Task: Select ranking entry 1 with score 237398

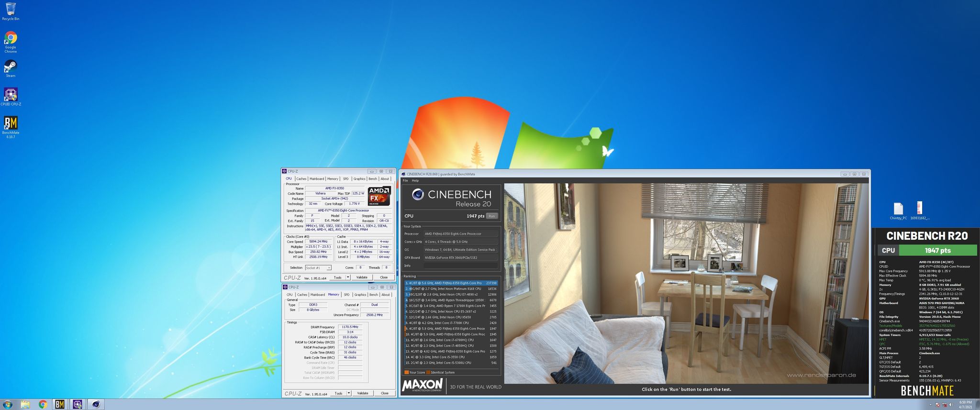Action: point(451,283)
